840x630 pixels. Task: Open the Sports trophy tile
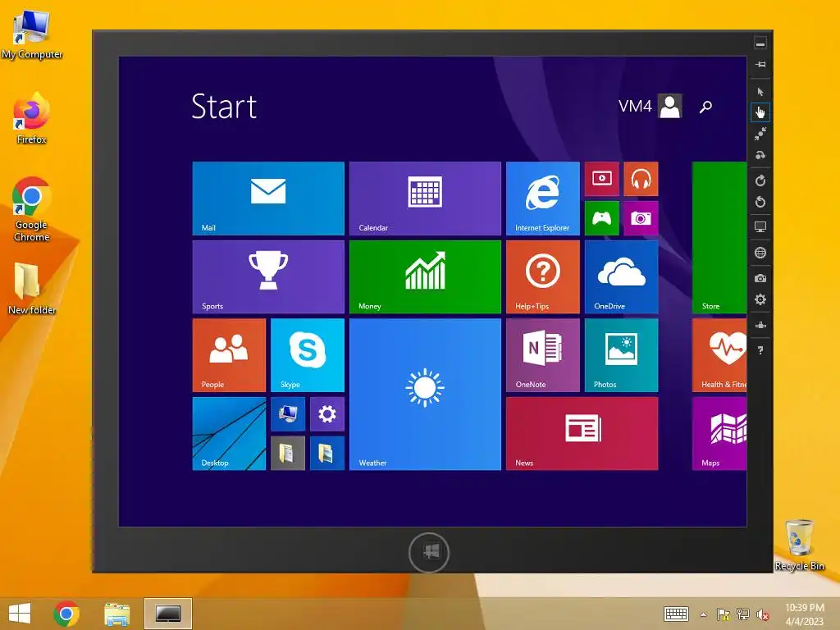(x=268, y=276)
